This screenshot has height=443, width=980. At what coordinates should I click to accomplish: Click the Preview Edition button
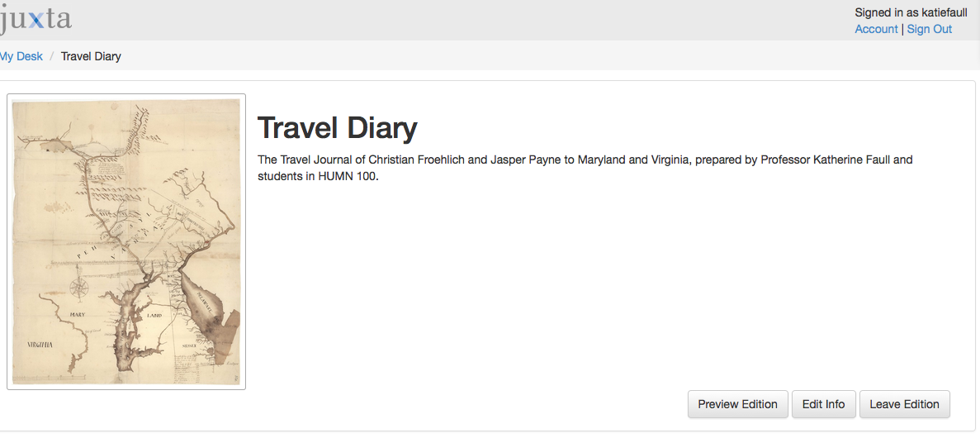pyautogui.click(x=737, y=404)
